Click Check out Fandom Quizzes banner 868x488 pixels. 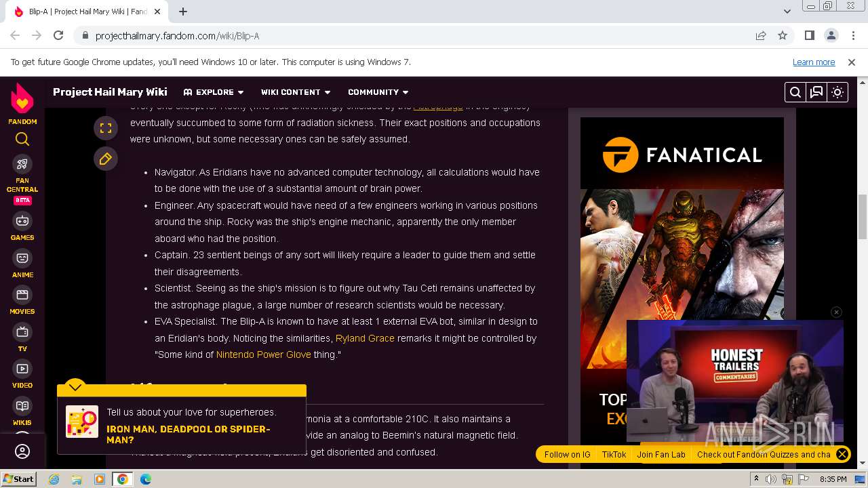(764, 455)
